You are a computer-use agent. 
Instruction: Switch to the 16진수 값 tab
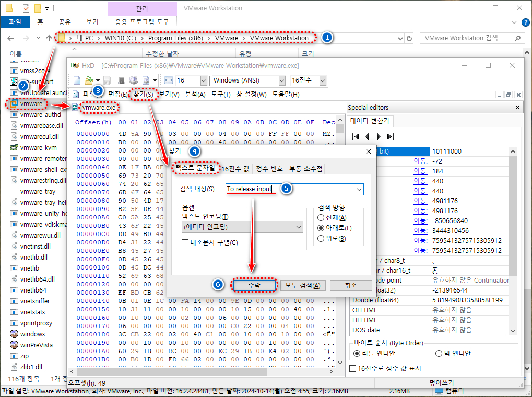coord(235,169)
